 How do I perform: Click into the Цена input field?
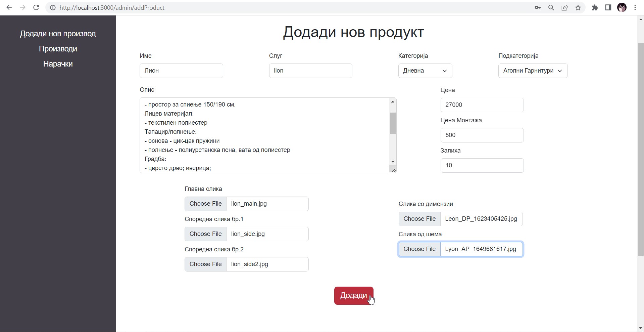(x=482, y=105)
